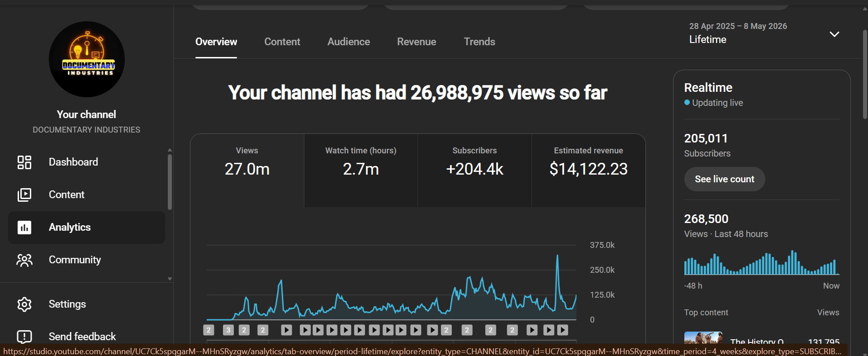Click the studio.youtube.com URL in status bar
868x356 pixels.
pos(422,351)
